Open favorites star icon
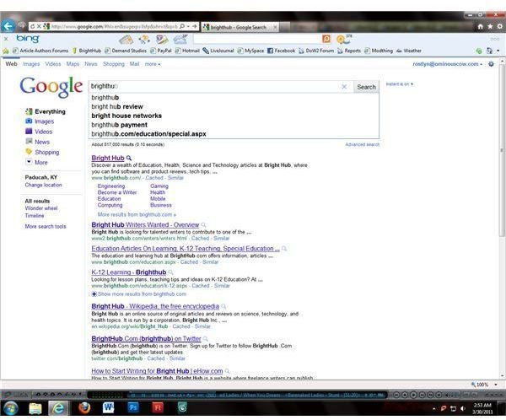The width and height of the screenshot is (506, 420). 490,26
